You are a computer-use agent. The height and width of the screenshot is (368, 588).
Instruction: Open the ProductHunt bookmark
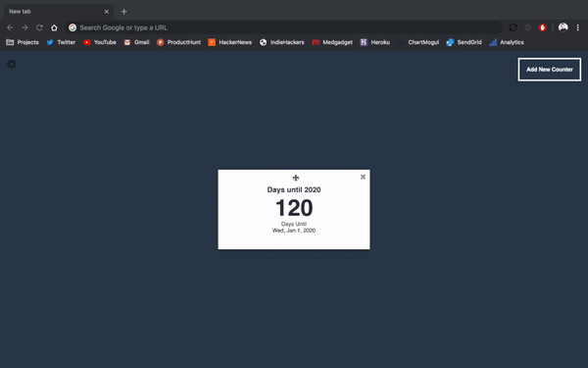click(179, 42)
